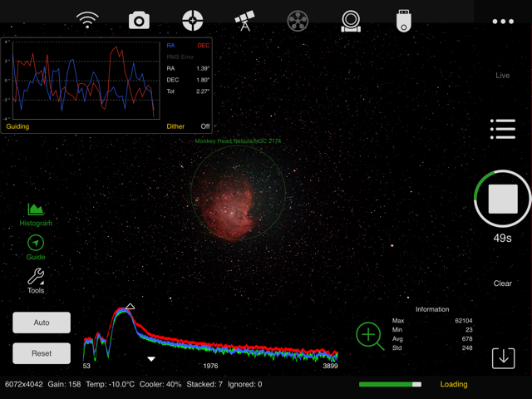Open the Tools wrench menu

pos(36,281)
